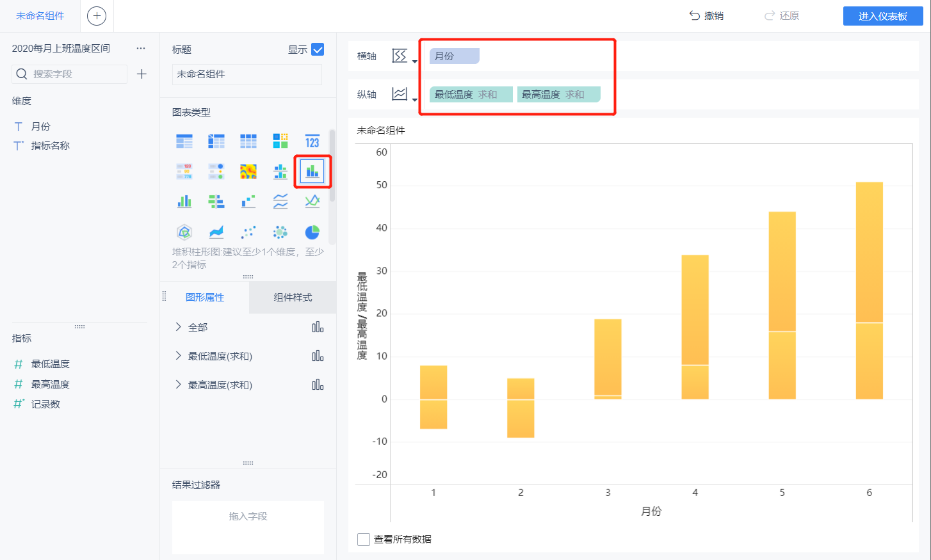Select the area chart type
Screen dimensions: 931x560
coord(216,232)
